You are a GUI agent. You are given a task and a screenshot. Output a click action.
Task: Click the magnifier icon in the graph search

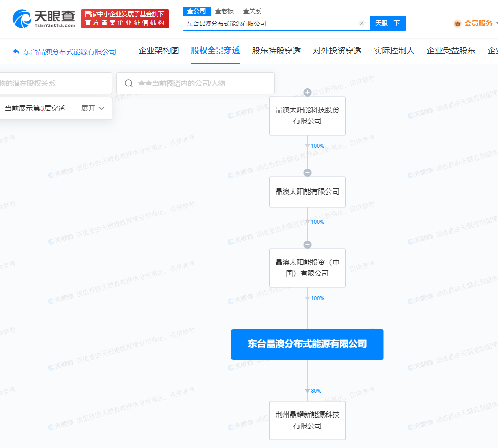pyautogui.click(x=128, y=83)
